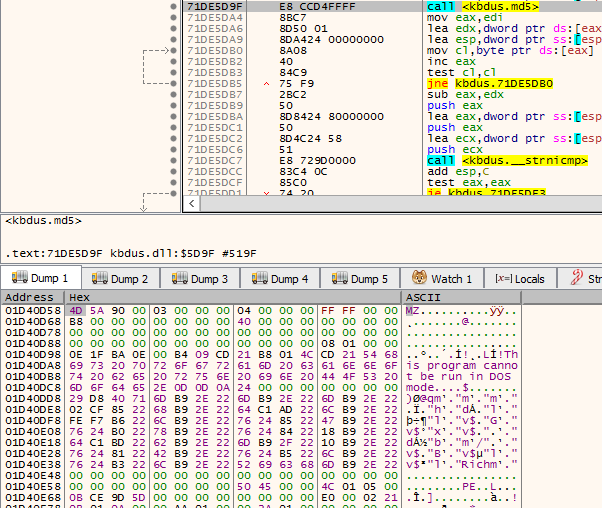Image resolution: width=602 pixels, height=508 pixels.
Task: Click opcode bytes E8 729D0000
Action: point(317,161)
